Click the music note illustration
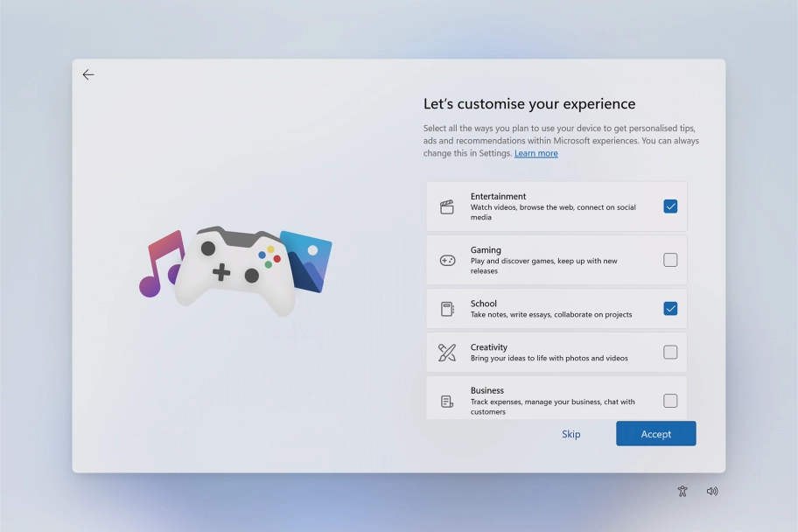The height and width of the screenshot is (532, 798). tap(160, 262)
